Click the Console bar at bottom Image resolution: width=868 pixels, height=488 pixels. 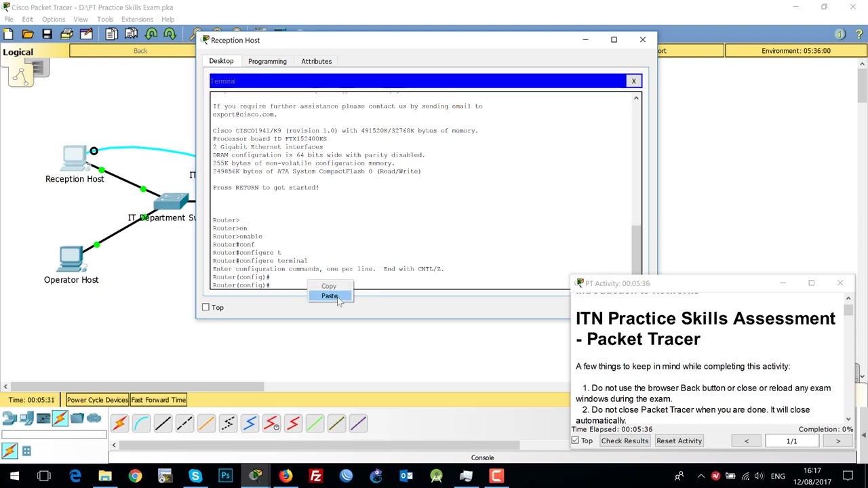pyautogui.click(x=482, y=457)
